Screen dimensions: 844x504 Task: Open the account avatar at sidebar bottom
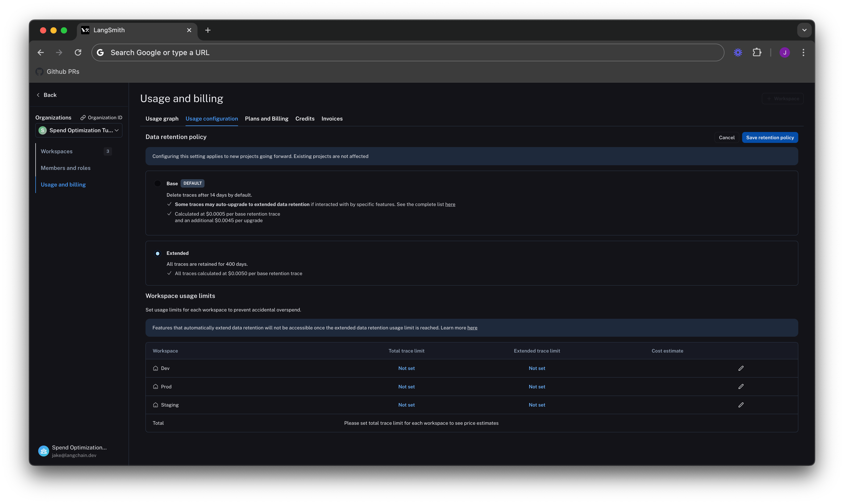point(43,451)
